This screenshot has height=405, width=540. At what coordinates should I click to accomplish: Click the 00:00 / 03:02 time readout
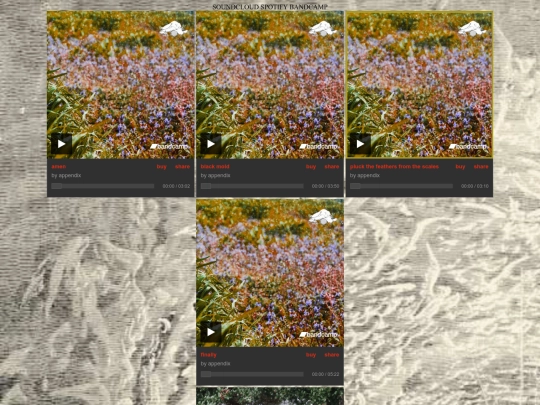pyautogui.click(x=176, y=186)
